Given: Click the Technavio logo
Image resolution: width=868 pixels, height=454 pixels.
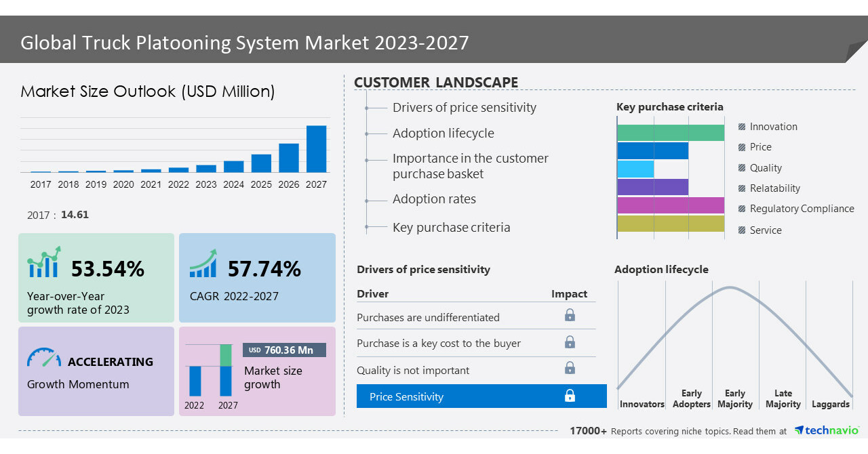Looking at the screenshot, I should [827, 430].
